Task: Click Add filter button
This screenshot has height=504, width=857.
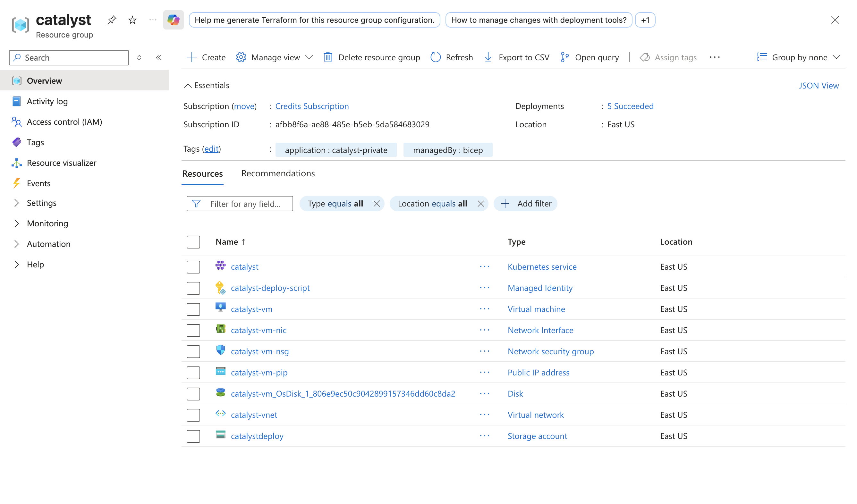Action: coord(525,204)
